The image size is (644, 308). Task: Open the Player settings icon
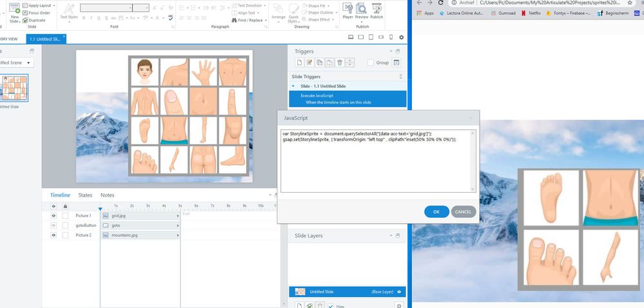347,11
